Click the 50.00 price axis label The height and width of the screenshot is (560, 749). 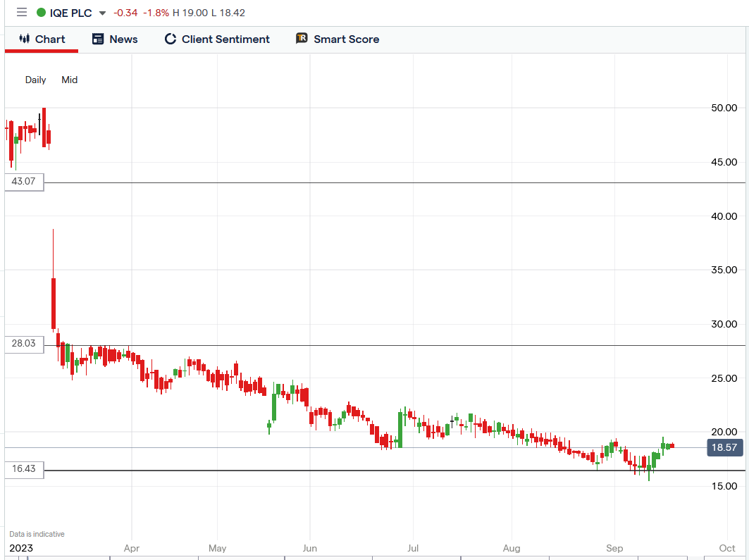click(724, 108)
